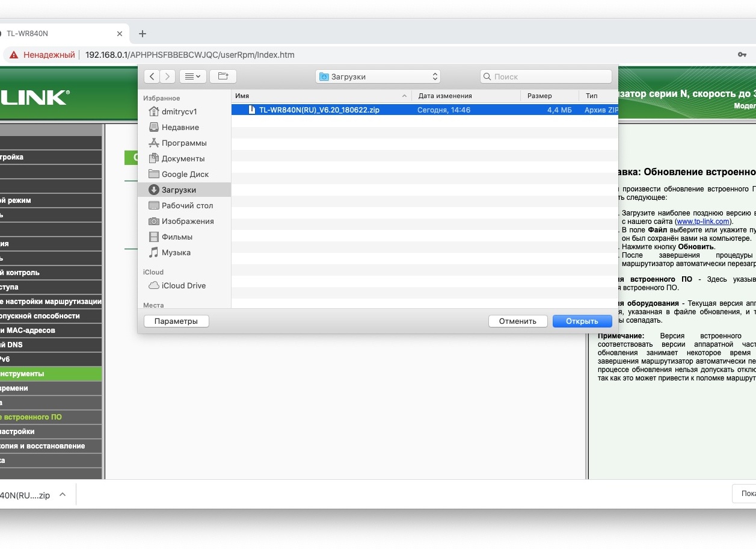Click the Ненадежный security warning

pos(43,55)
